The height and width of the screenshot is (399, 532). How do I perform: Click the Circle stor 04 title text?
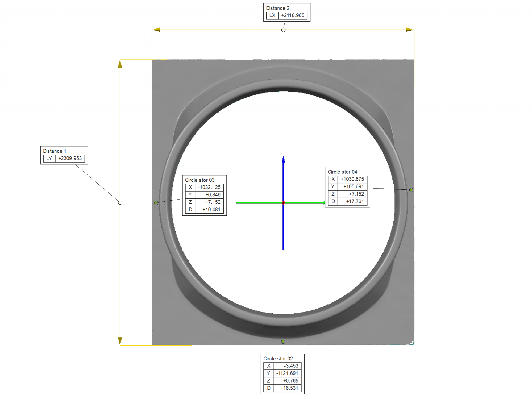point(342,172)
